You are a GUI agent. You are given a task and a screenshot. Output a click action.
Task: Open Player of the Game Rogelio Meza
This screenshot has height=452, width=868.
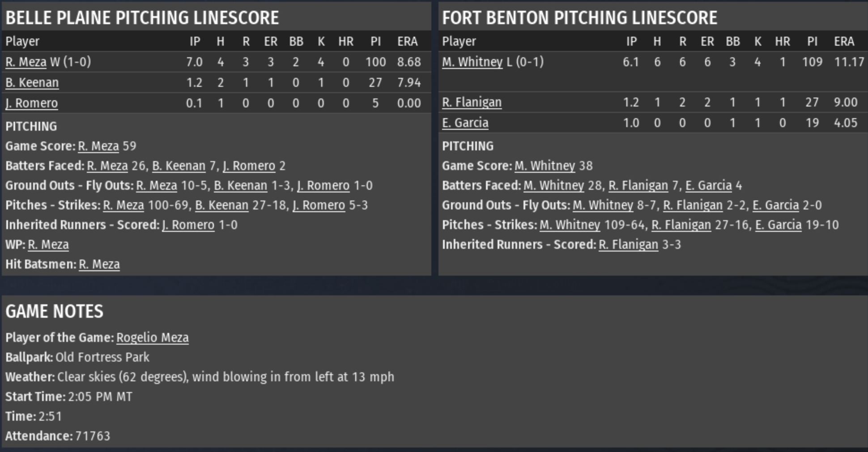152,337
